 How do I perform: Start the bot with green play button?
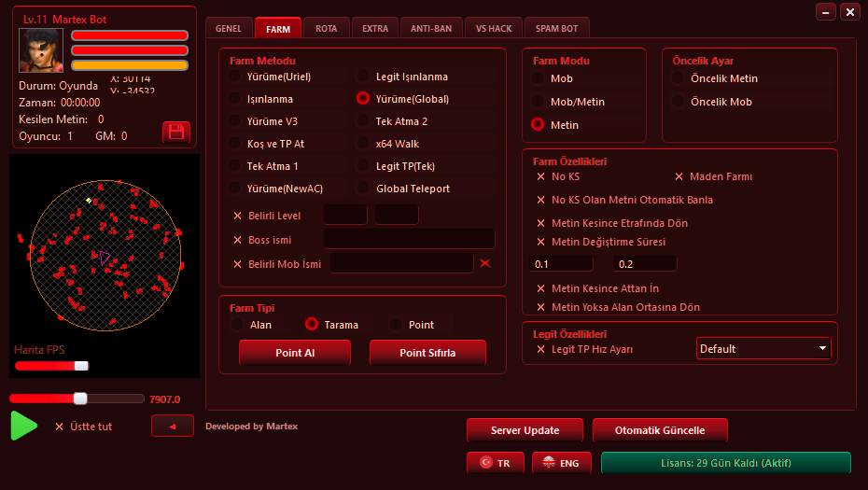tap(24, 426)
